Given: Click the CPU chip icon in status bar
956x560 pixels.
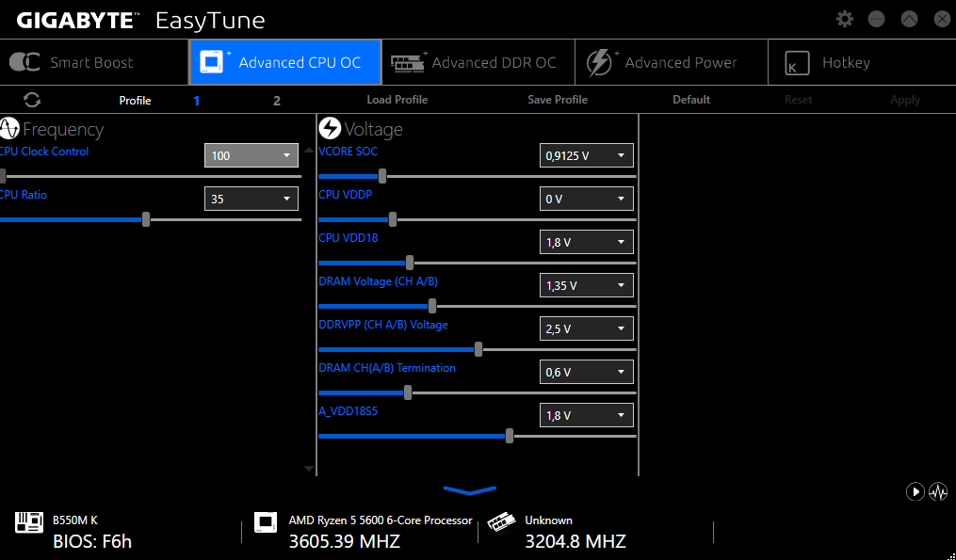Looking at the screenshot, I should [x=266, y=523].
